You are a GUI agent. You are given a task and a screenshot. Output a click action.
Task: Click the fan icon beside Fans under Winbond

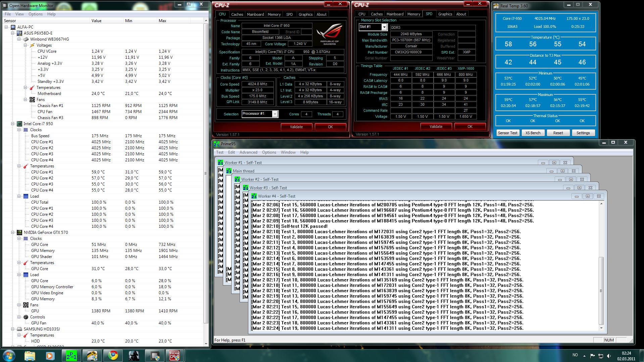pos(32,100)
